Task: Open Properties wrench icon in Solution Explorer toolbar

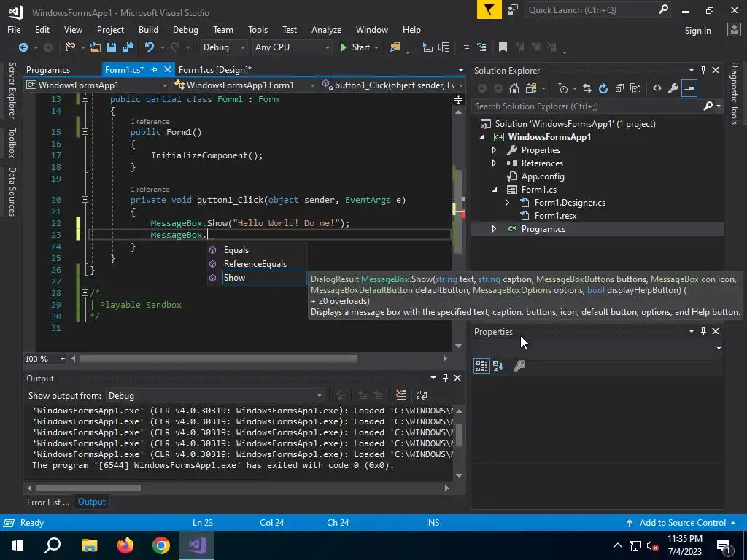Action: pyautogui.click(x=673, y=88)
